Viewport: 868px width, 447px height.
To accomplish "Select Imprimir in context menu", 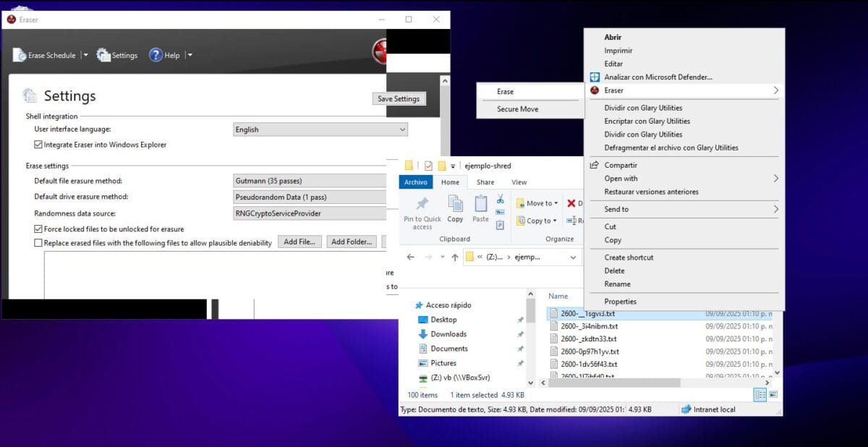I will [x=618, y=51].
